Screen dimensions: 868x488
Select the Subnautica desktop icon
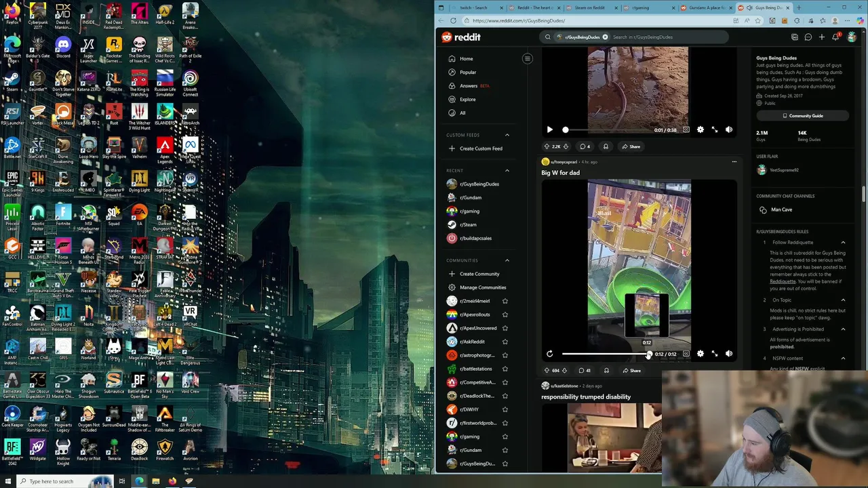point(114,383)
